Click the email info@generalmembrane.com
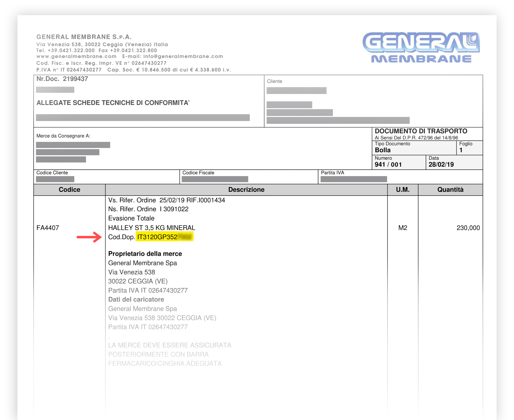 183,56
